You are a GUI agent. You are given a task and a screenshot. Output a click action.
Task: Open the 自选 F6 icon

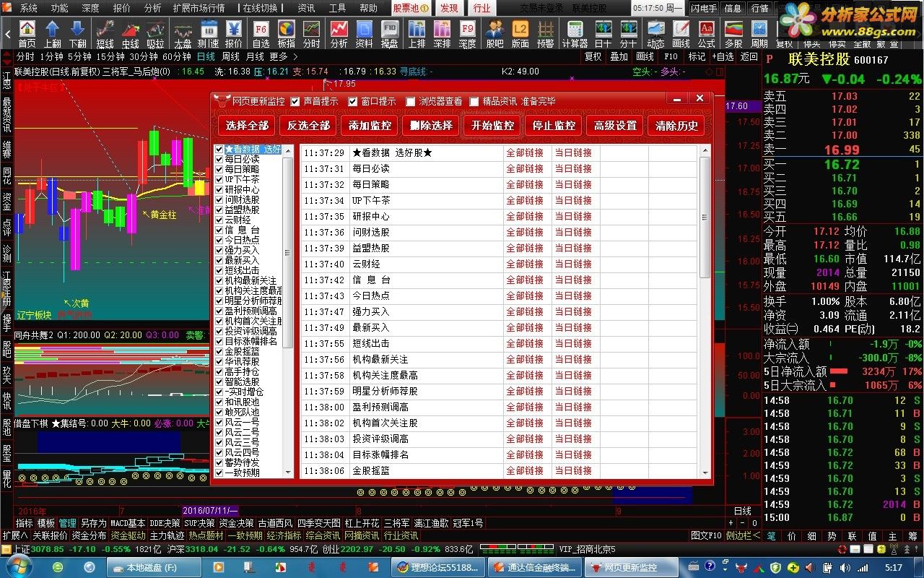click(x=261, y=33)
